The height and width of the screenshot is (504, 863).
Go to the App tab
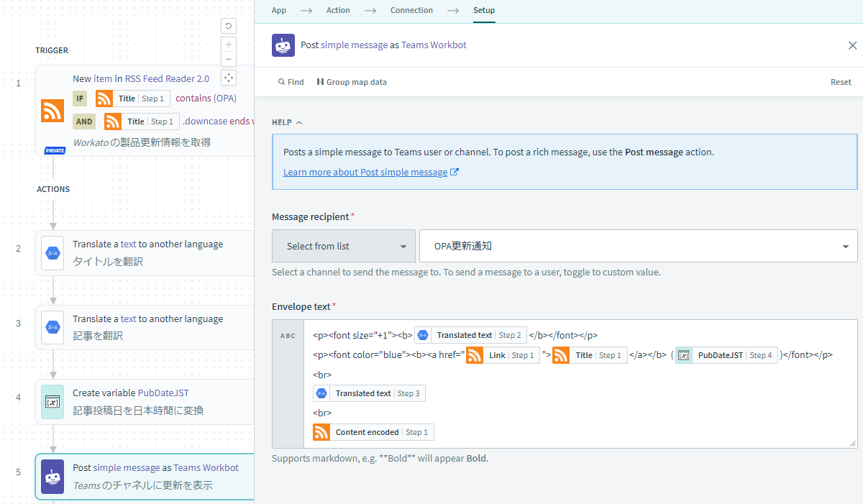(279, 10)
